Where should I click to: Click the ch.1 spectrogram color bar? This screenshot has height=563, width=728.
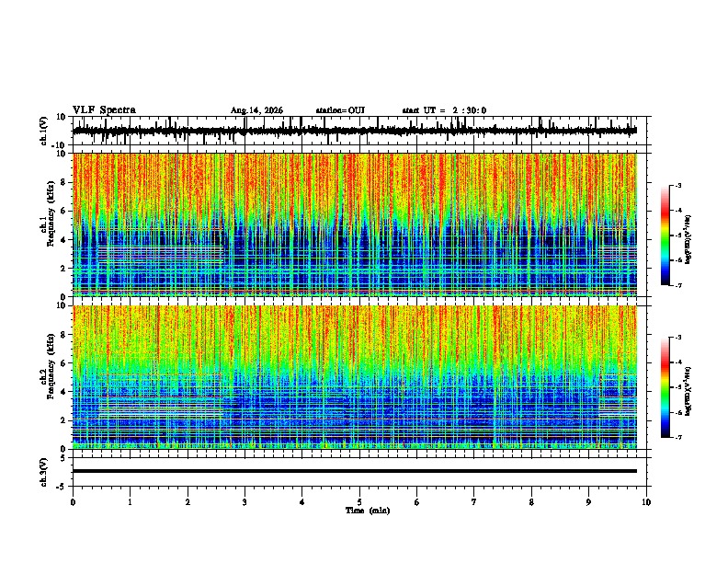coord(665,236)
